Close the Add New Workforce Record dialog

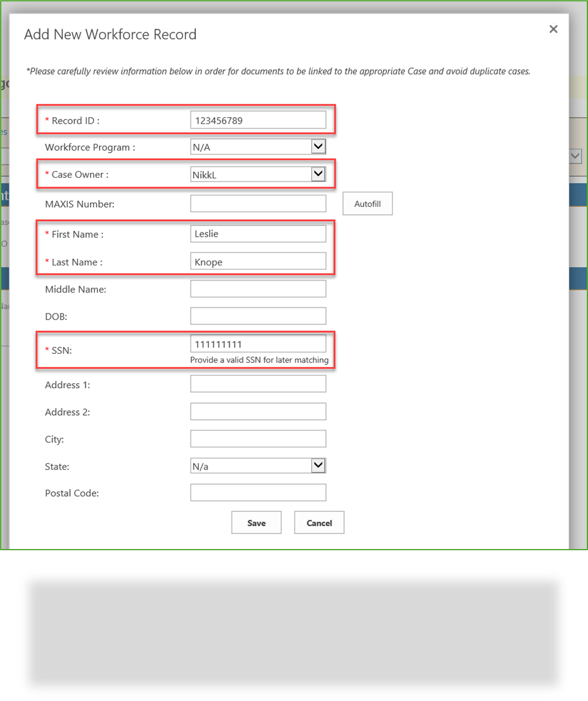click(553, 29)
